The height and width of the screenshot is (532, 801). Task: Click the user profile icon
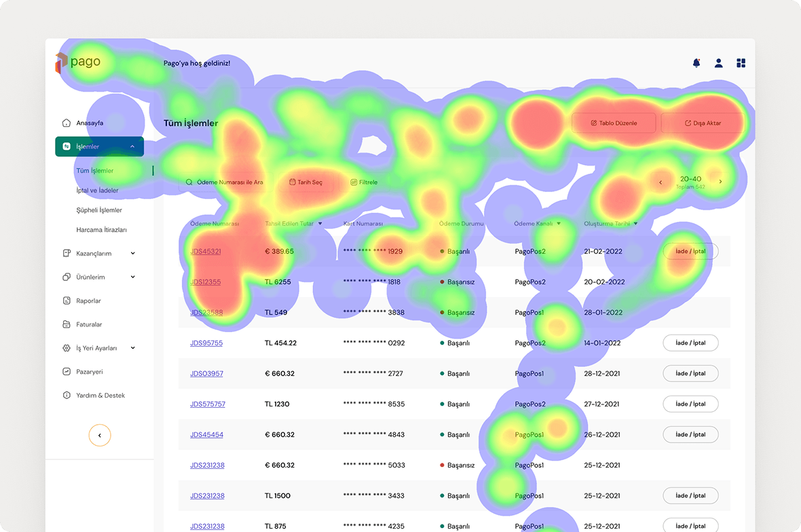tap(718, 62)
